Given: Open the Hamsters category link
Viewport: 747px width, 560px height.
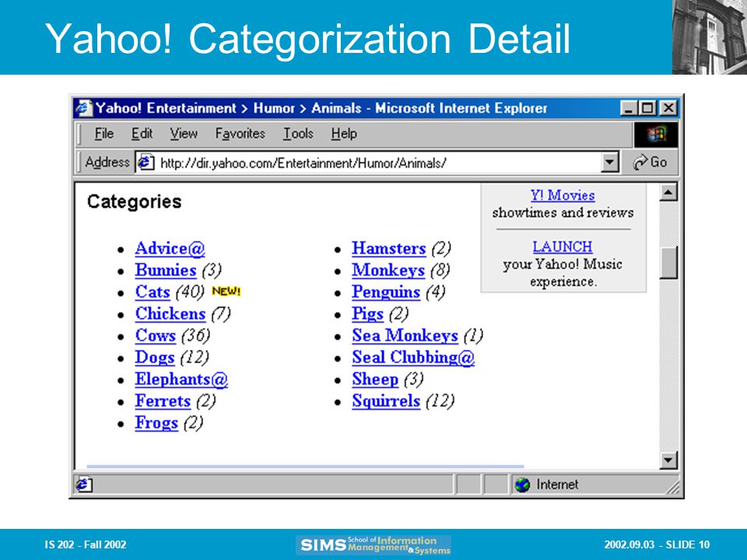Looking at the screenshot, I should tap(389, 249).
